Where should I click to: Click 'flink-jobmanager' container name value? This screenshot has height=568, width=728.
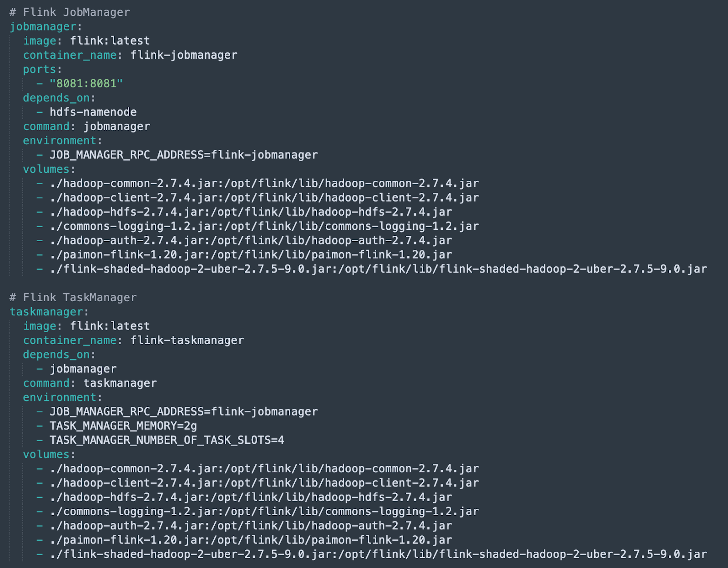[184, 55]
